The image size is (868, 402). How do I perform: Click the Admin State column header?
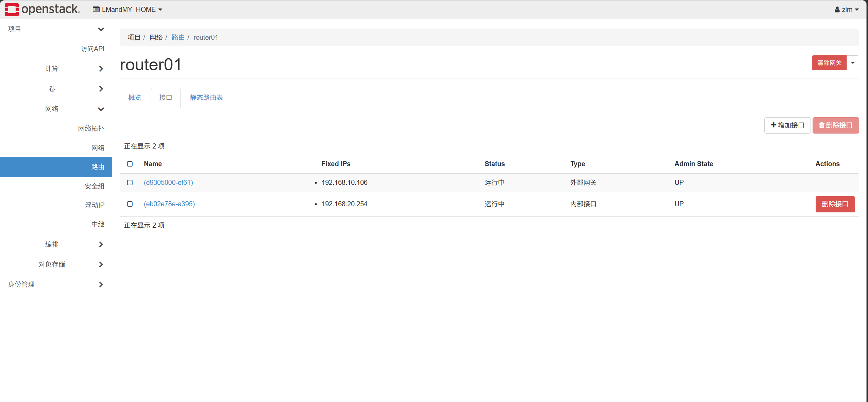tap(694, 164)
